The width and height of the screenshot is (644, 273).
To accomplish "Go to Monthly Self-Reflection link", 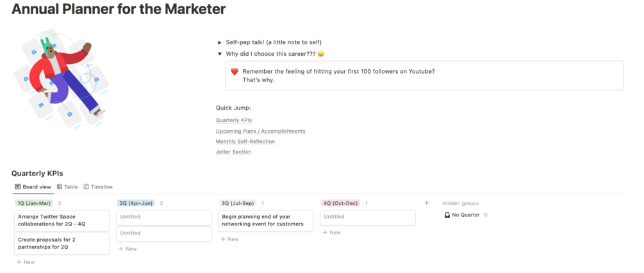I will (245, 142).
